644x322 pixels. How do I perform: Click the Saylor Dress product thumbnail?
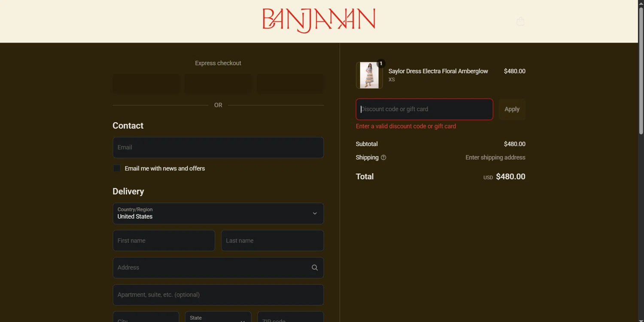point(369,75)
